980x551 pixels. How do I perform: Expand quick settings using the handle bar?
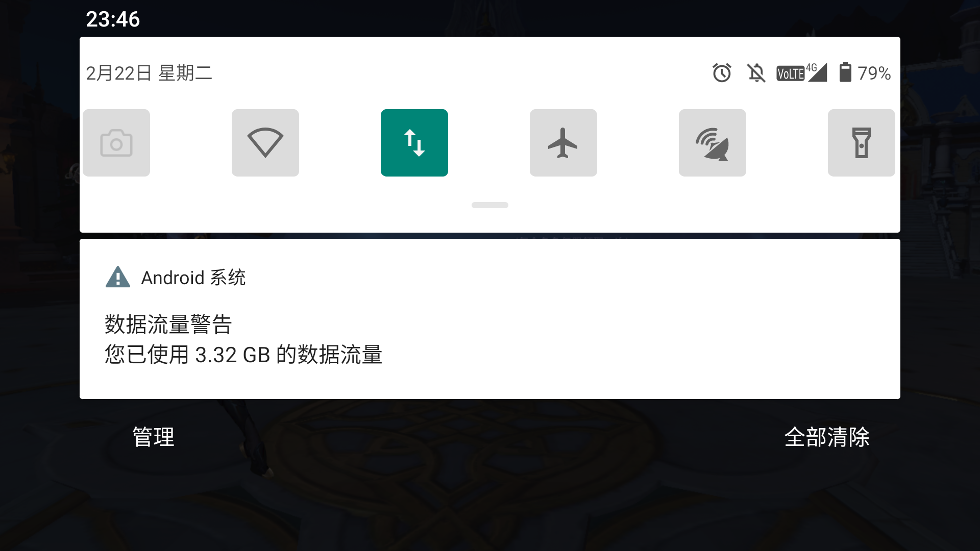(490, 205)
